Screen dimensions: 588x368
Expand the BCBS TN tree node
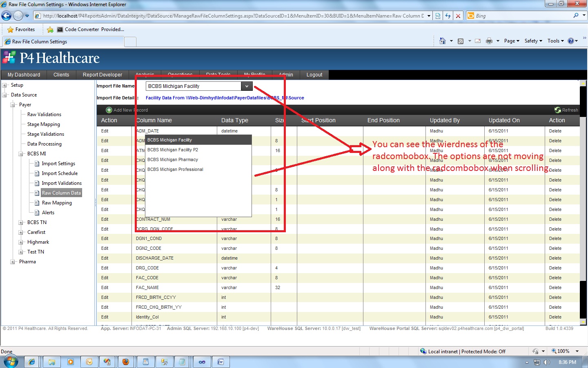point(21,222)
